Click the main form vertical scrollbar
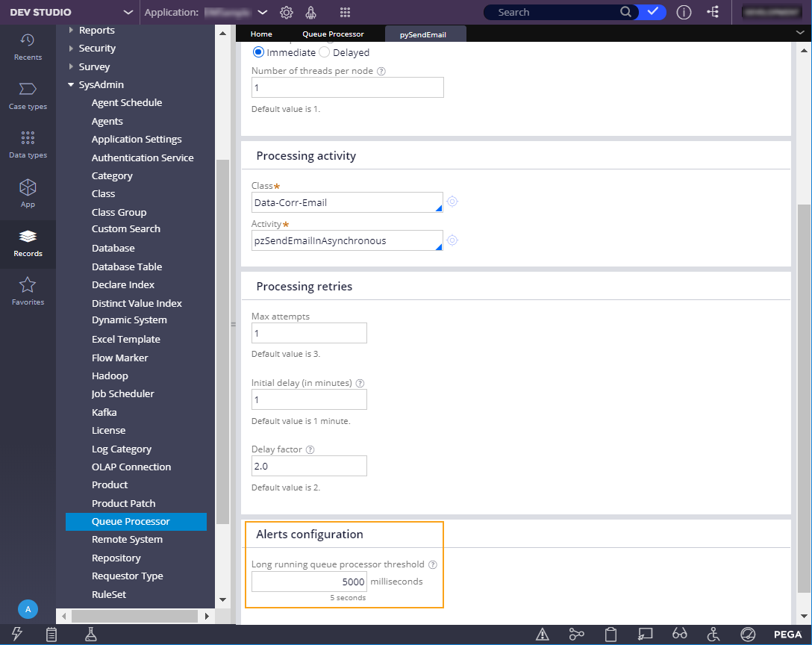812x645 pixels. [804, 398]
